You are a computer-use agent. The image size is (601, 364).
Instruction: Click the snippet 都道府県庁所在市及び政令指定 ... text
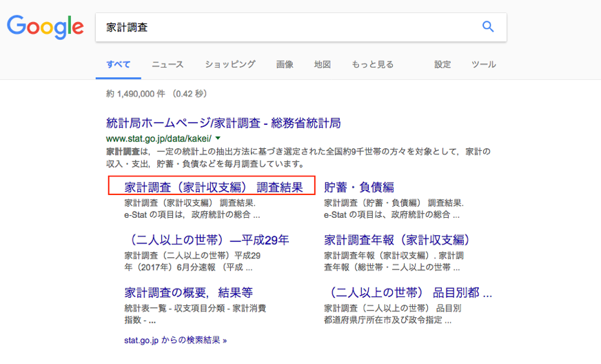(387, 320)
